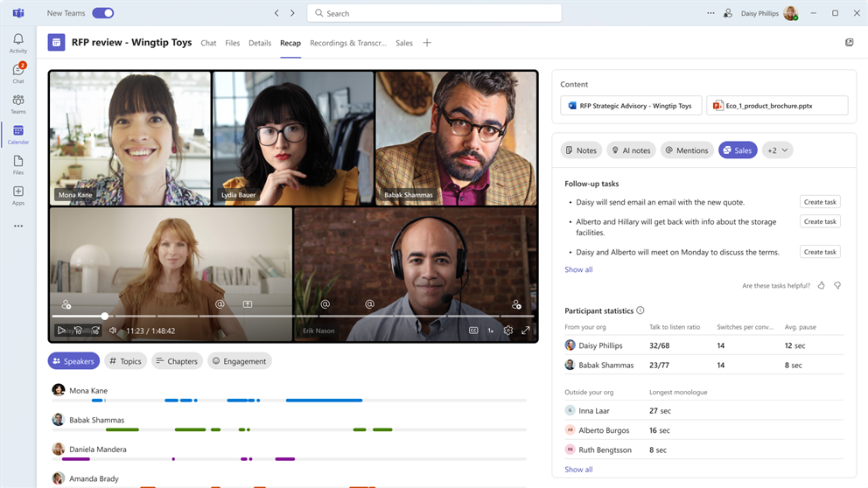This screenshot has width=868, height=488.
Task: Switch to AI notes pill
Action: coord(631,150)
